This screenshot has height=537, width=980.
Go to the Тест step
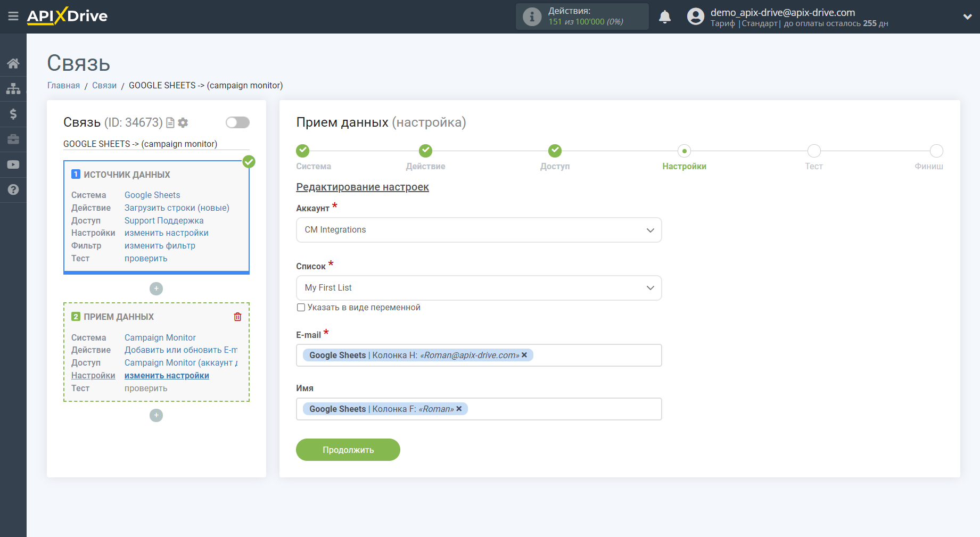pos(813,151)
